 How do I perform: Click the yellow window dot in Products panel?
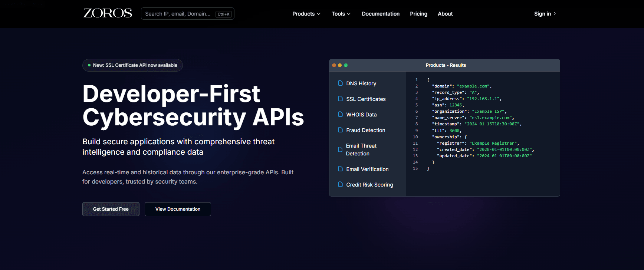[x=340, y=65]
